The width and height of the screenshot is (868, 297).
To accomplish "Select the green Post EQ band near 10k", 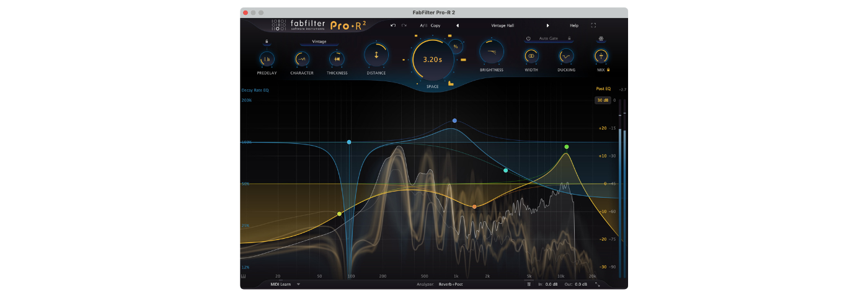I will coord(566,147).
